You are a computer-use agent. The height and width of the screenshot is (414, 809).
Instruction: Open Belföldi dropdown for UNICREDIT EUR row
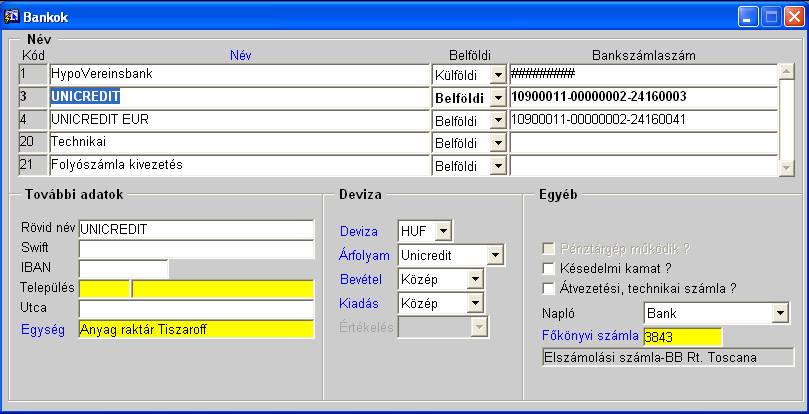point(498,121)
